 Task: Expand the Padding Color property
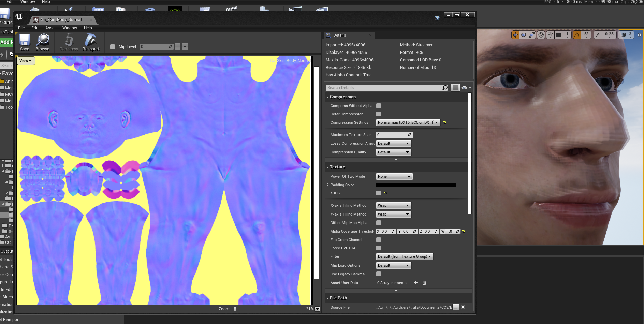[x=328, y=185]
